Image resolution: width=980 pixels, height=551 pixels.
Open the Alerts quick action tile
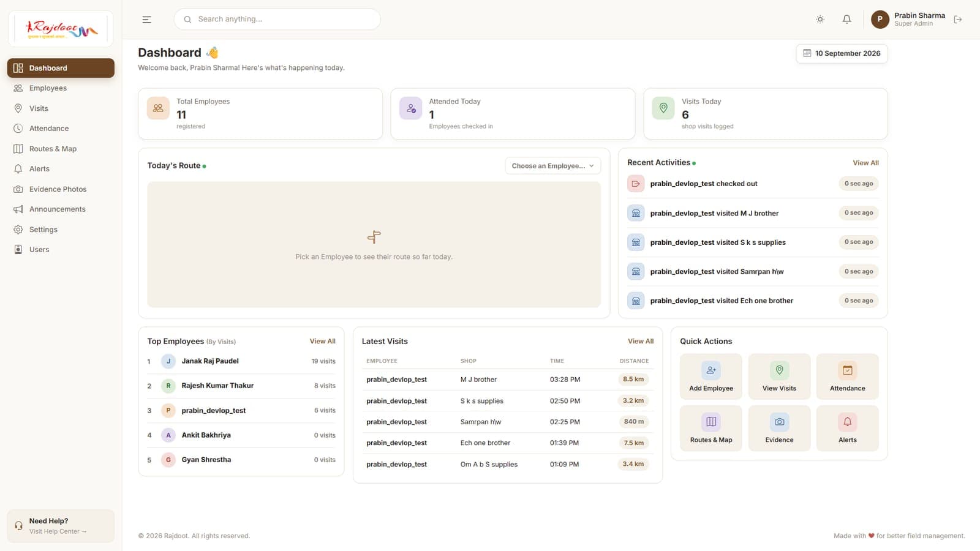(848, 429)
